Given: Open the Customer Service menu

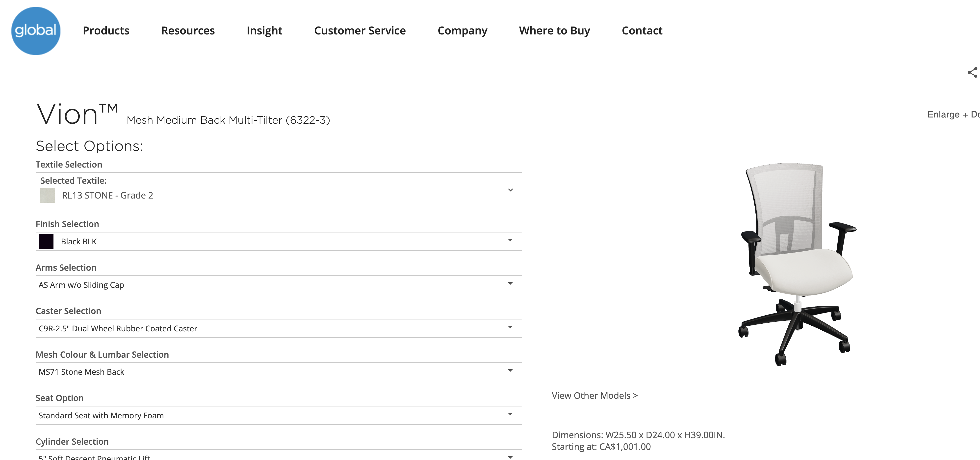Looking at the screenshot, I should 360,30.
